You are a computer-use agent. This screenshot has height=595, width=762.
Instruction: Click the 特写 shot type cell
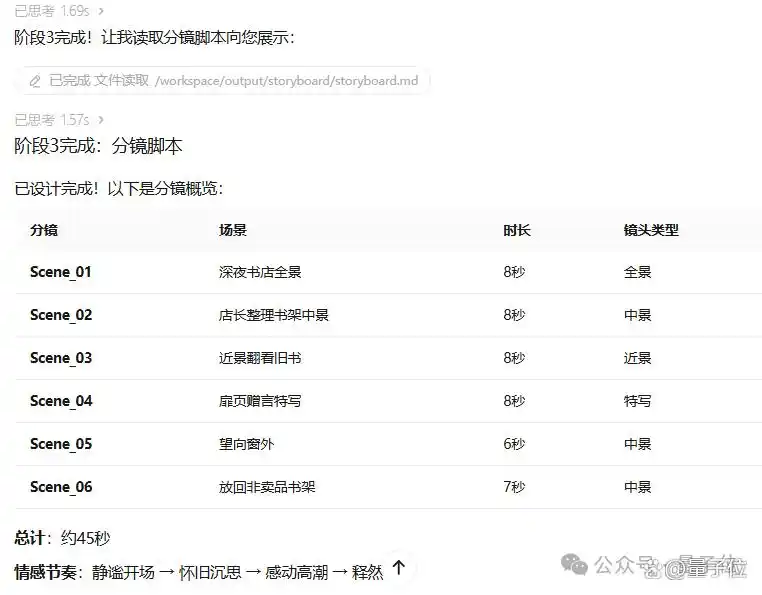point(637,401)
